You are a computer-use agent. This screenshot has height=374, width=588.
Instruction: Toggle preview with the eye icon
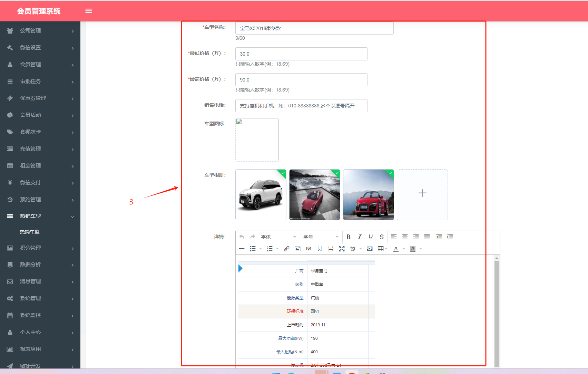click(x=308, y=249)
